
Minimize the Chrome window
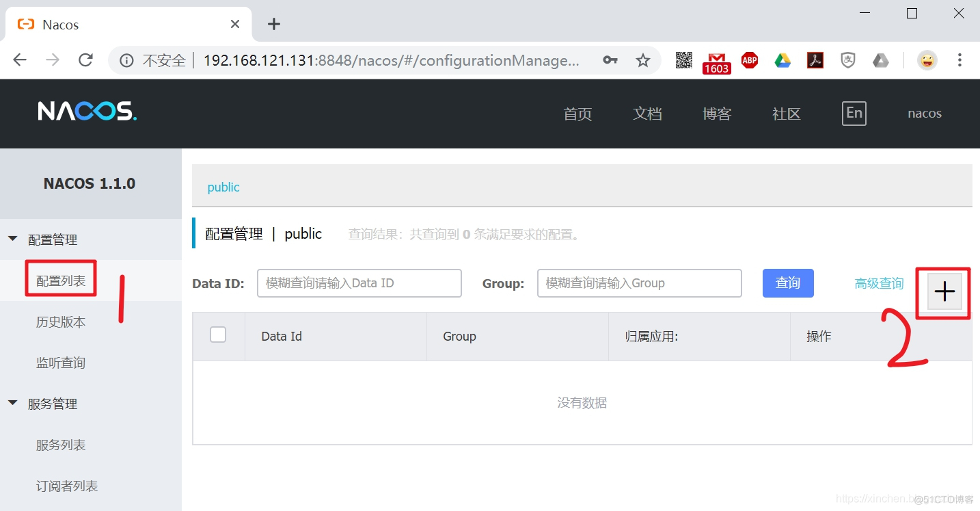(x=865, y=13)
